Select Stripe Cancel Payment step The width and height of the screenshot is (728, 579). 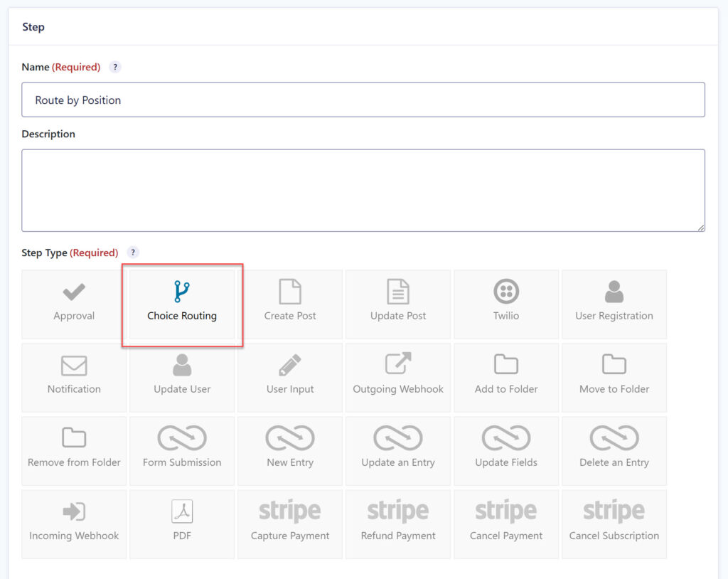(506, 524)
